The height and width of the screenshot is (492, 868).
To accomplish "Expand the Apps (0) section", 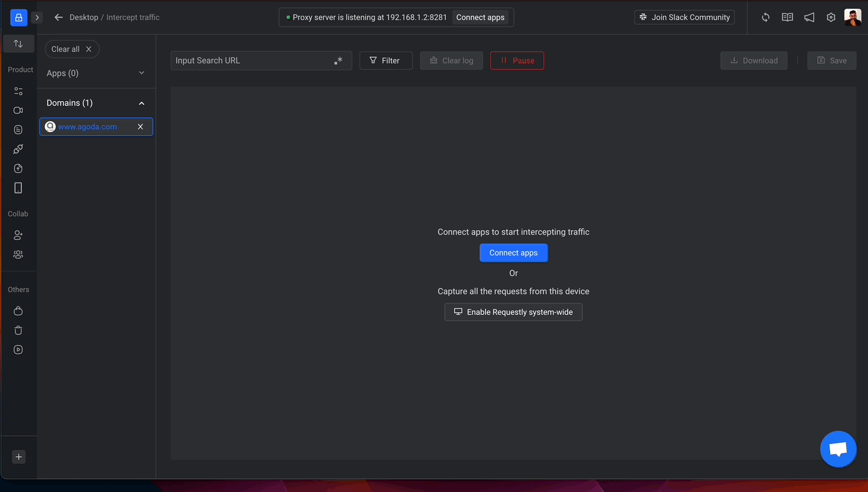I will point(96,73).
